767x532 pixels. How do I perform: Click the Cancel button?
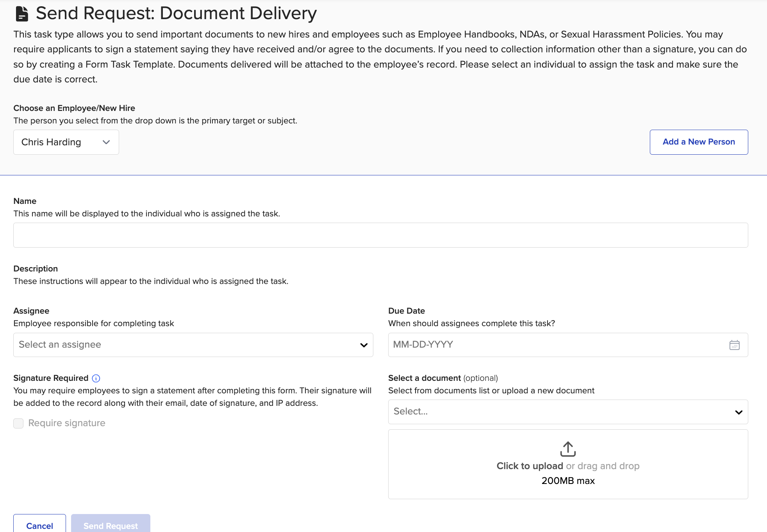pos(39,525)
